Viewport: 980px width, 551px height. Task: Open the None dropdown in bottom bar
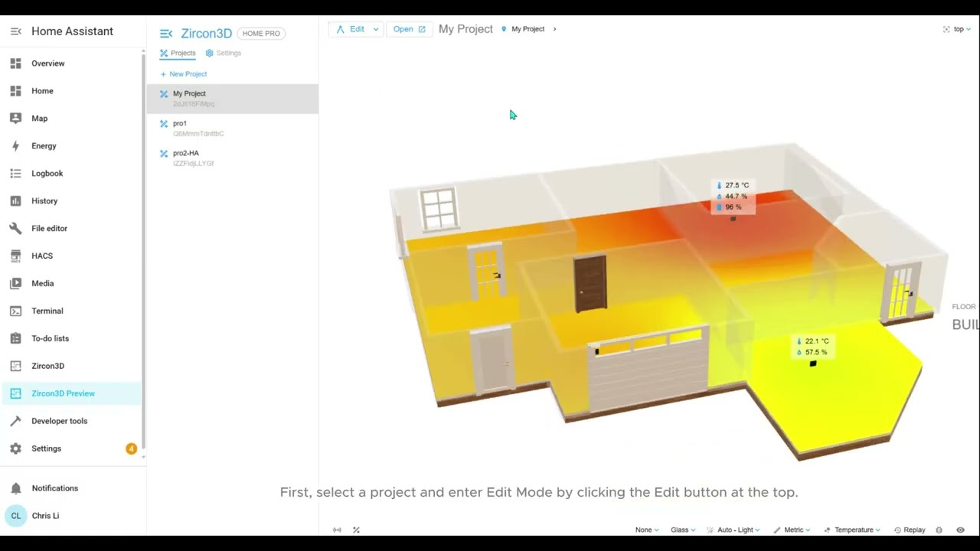[x=647, y=530]
